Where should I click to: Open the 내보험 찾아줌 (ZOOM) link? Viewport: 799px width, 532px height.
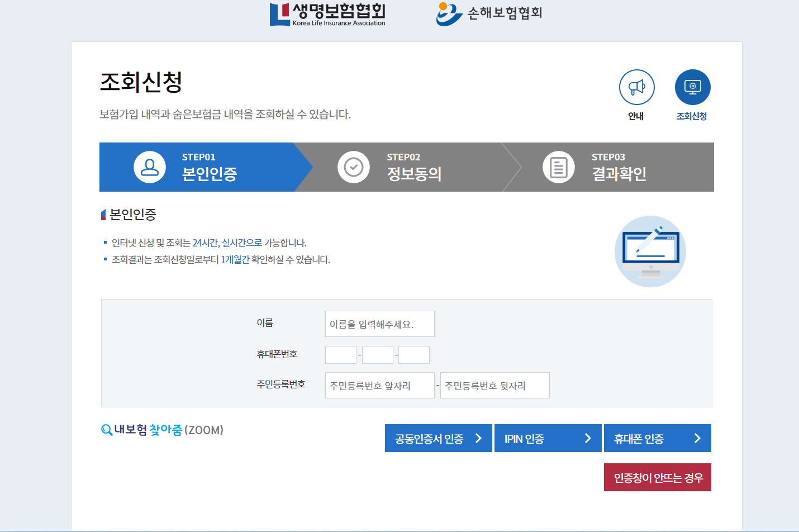(x=162, y=430)
